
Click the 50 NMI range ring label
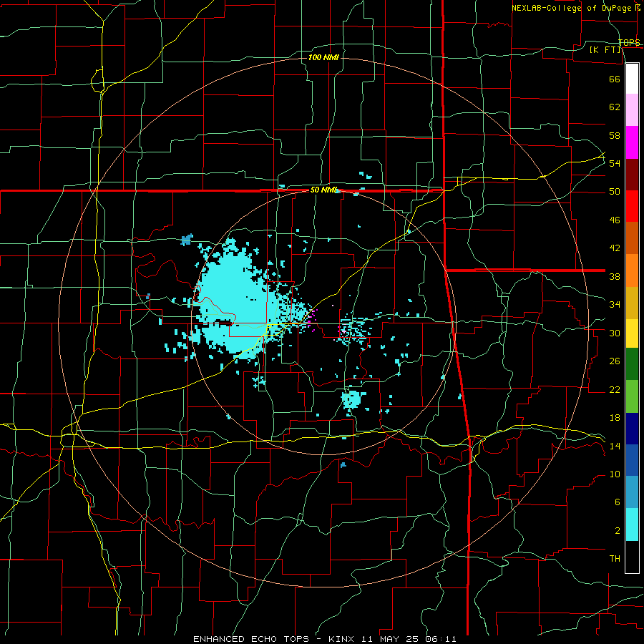click(324, 190)
